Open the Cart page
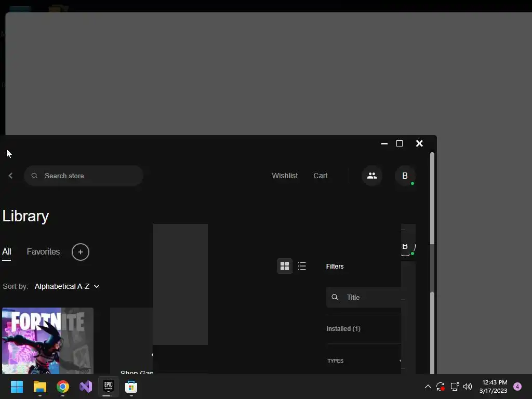 pos(320,176)
